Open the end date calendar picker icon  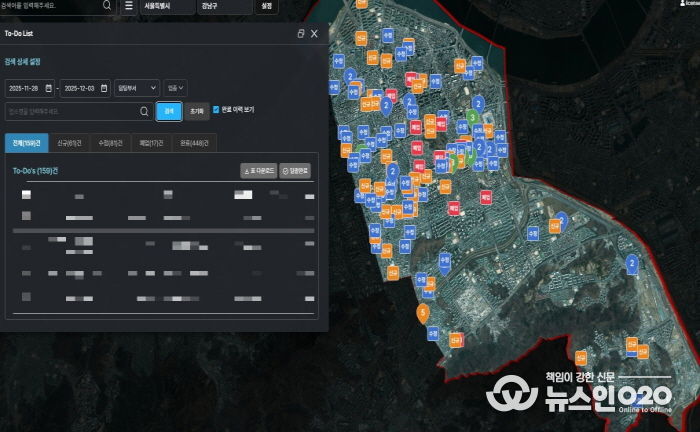(103, 88)
